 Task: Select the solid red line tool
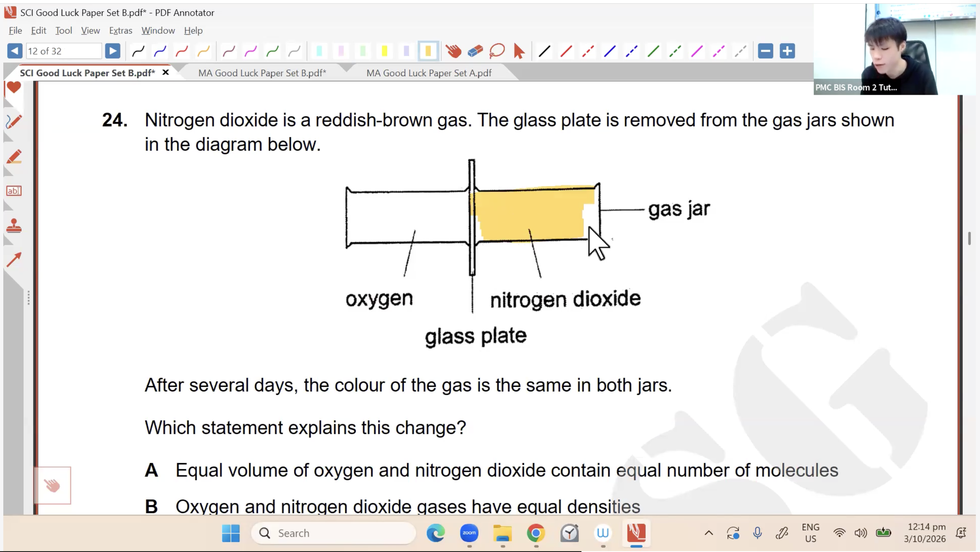coord(566,51)
